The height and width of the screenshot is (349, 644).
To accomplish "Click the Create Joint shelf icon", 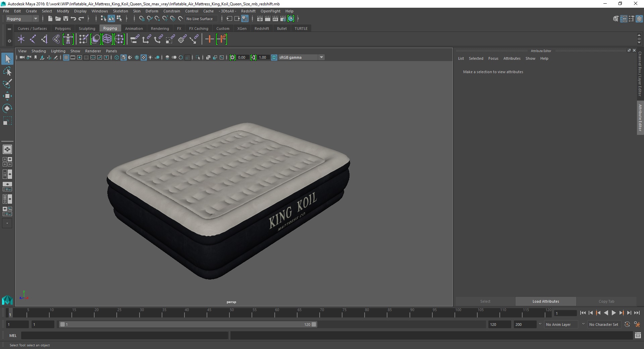I will coord(33,39).
